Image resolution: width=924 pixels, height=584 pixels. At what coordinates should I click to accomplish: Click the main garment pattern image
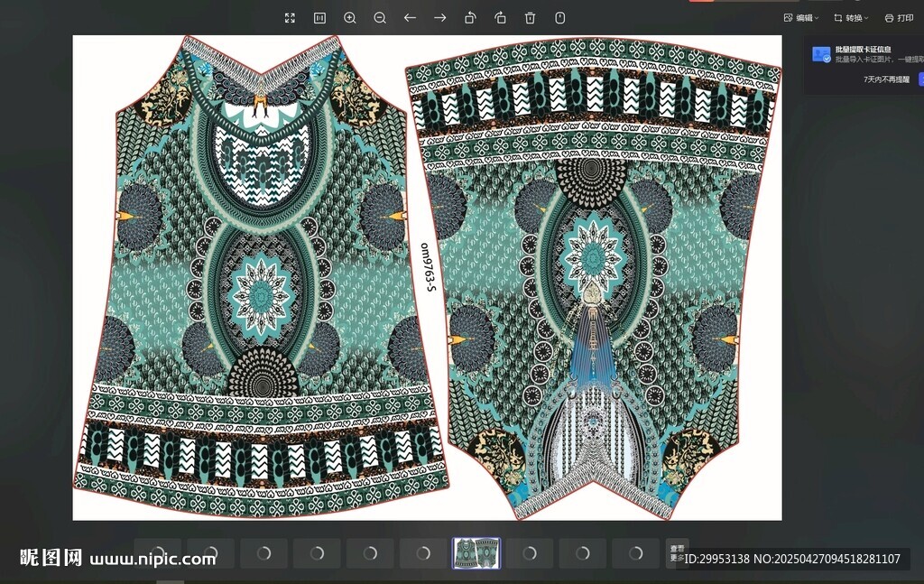427,278
